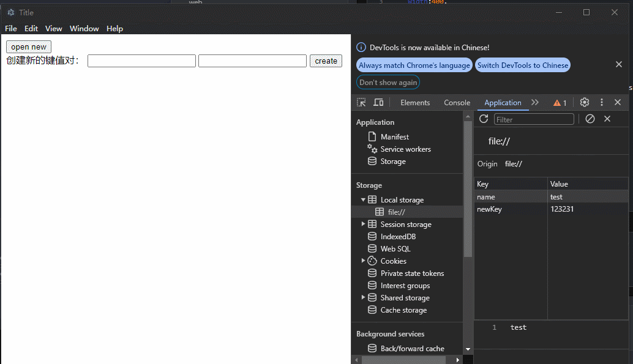
Task: Click sidebar vertical scrollbar thumb
Action: click(x=468, y=189)
